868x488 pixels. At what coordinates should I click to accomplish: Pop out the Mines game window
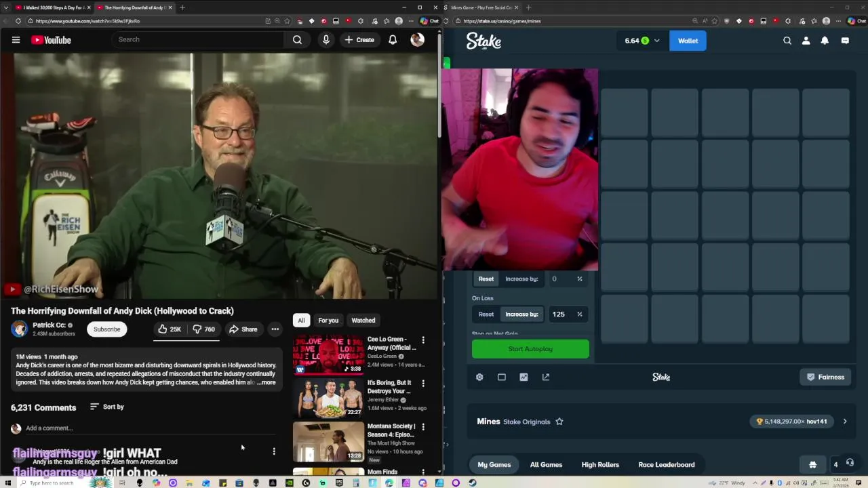click(546, 377)
